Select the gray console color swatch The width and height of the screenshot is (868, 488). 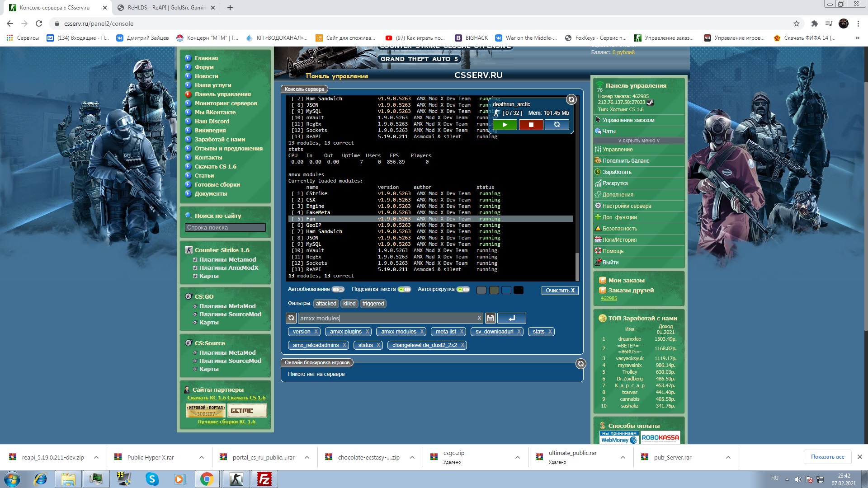tap(481, 290)
